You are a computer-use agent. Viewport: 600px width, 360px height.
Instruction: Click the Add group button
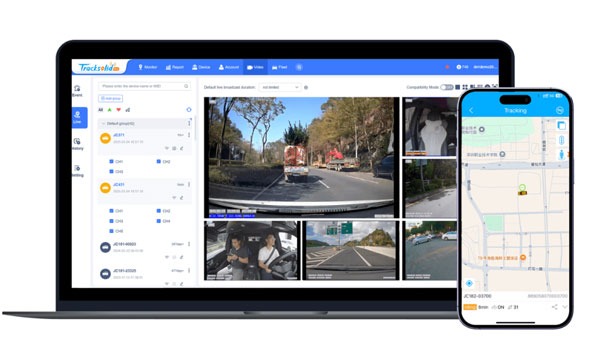point(111,98)
